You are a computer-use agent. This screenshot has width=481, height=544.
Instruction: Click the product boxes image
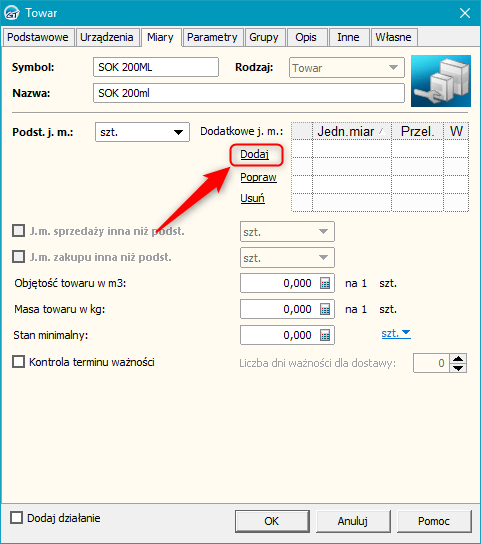441,81
